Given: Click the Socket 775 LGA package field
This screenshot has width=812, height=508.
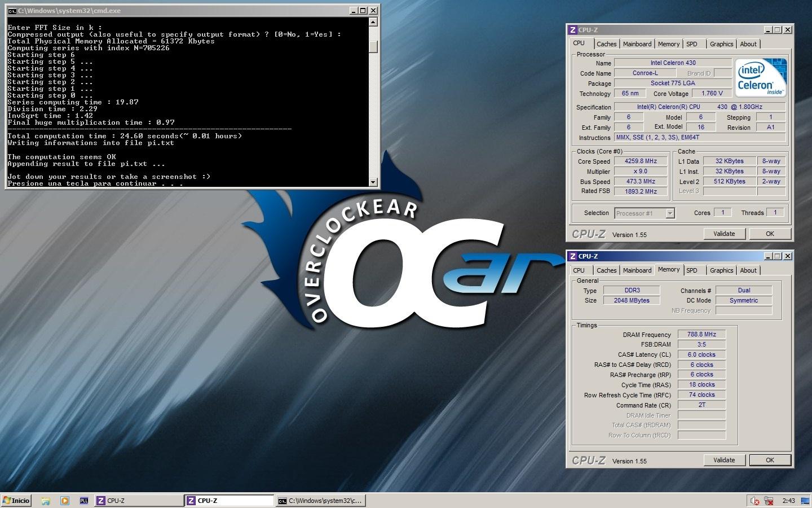Looking at the screenshot, I should [673, 84].
